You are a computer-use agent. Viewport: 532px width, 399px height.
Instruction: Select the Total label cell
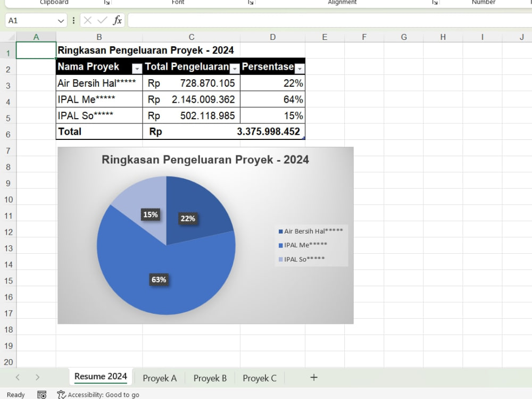coord(99,131)
